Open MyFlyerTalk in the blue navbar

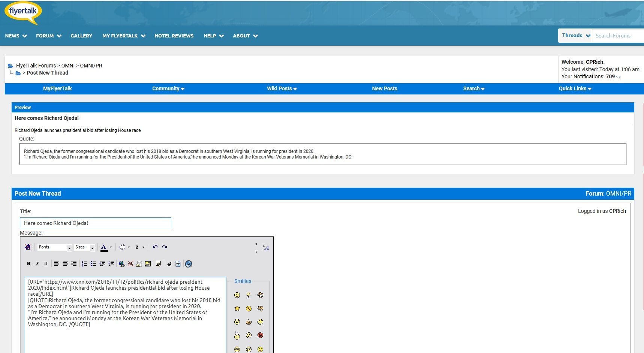57,89
